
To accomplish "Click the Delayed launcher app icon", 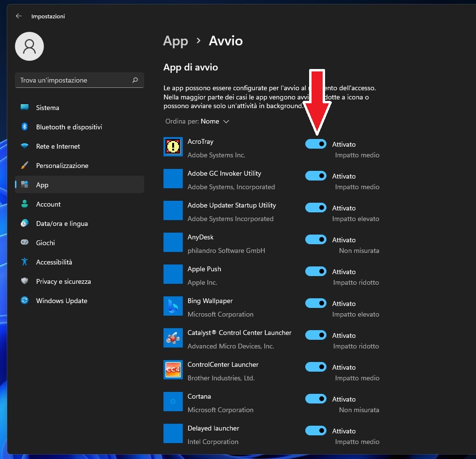I will point(173,434).
